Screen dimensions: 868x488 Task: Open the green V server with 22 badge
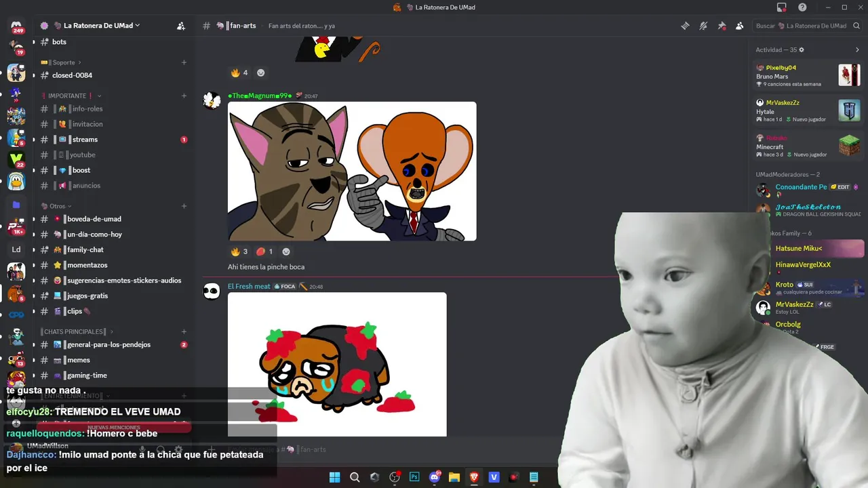pos(16,159)
